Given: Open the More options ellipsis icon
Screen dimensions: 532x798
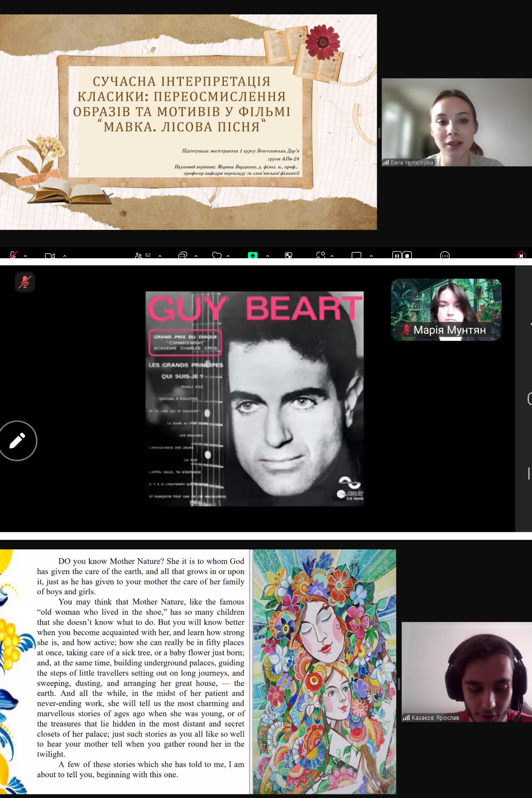Looking at the screenshot, I should coord(445,255).
